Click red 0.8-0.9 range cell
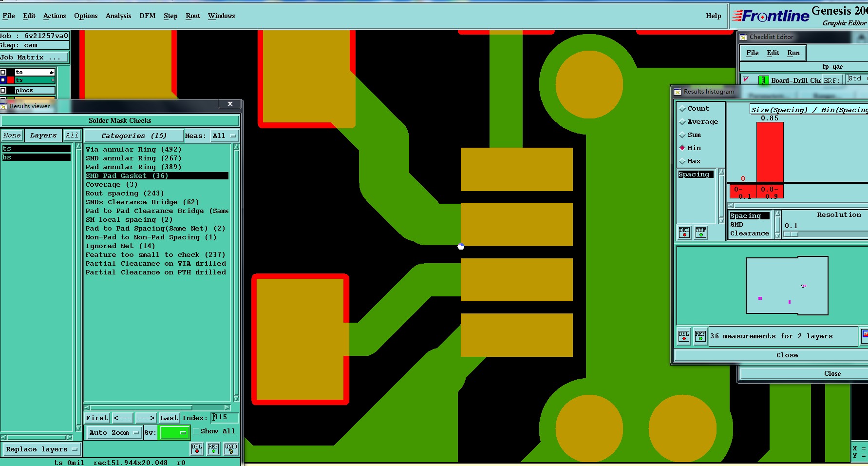Viewport: 868px width, 466px height. pyautogui.click(x=770, y=192)
